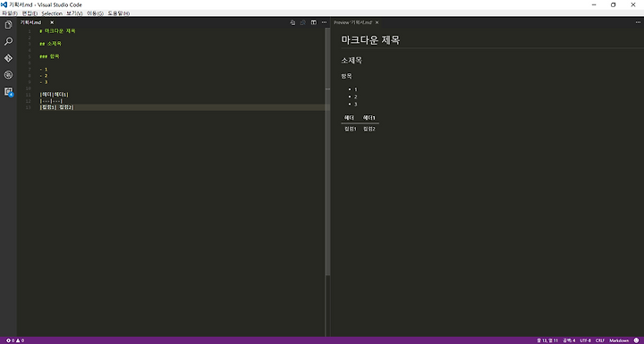Screen dimensions: 644x344
Task: Close the 기획서.md editor tab
Action: tap(52, 22)
